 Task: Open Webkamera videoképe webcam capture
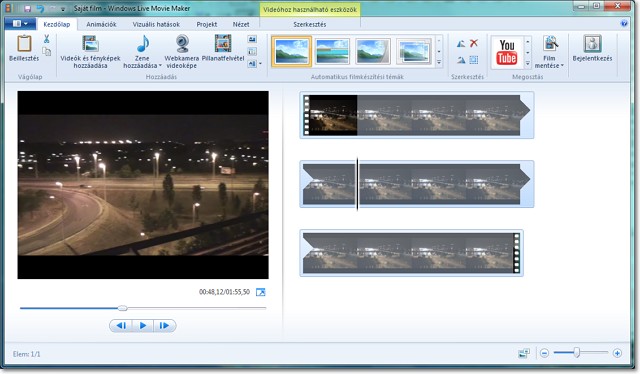pyautogui.click(x=182, y=52)
